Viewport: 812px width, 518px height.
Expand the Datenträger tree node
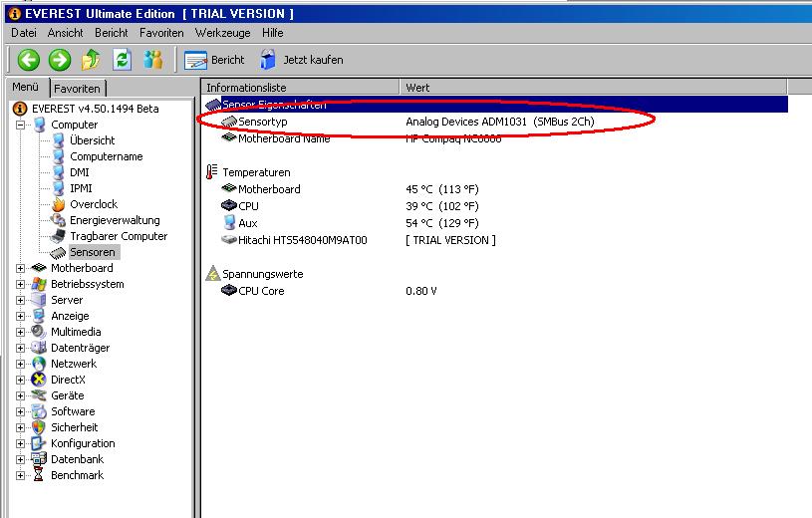click(20, 348)
